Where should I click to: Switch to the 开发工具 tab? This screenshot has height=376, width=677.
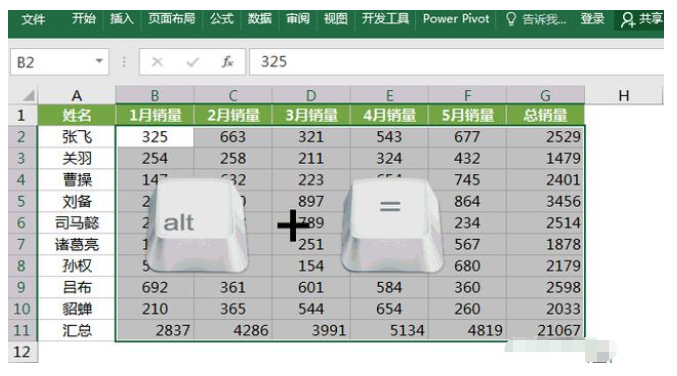[385, 19]
